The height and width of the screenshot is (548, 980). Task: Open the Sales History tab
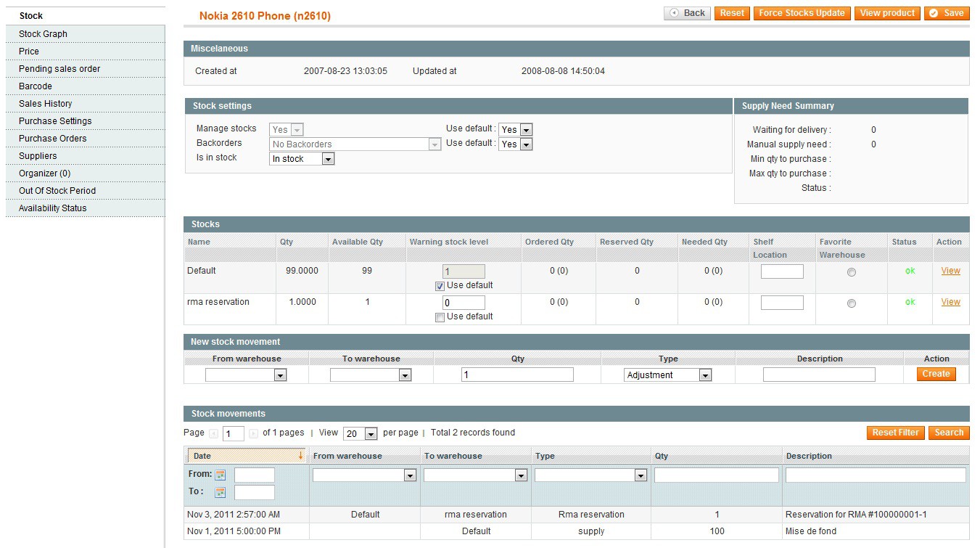86,104
